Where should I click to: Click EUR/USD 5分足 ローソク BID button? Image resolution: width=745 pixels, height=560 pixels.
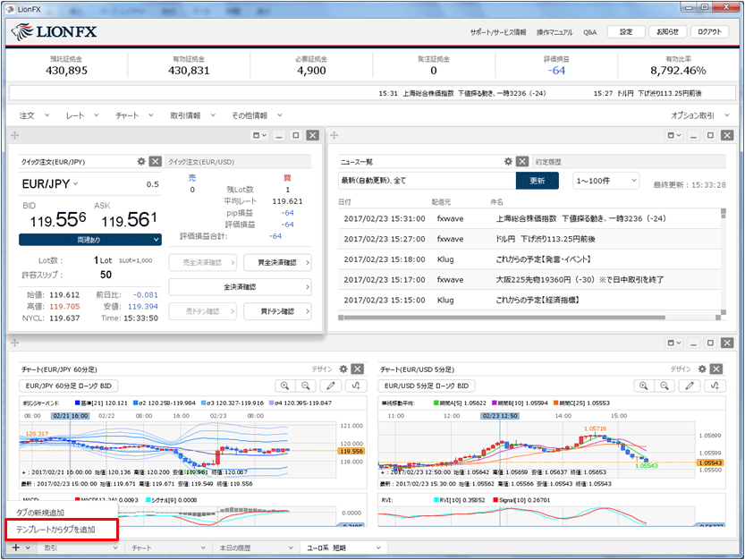(427, 386)
